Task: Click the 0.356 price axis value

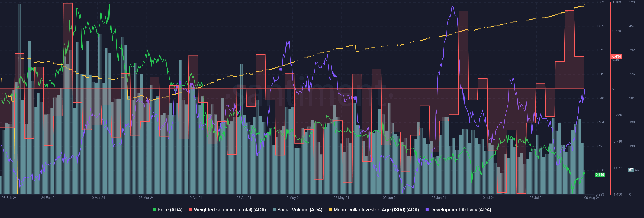Action: pyautogui.click(x=600, y=170)
